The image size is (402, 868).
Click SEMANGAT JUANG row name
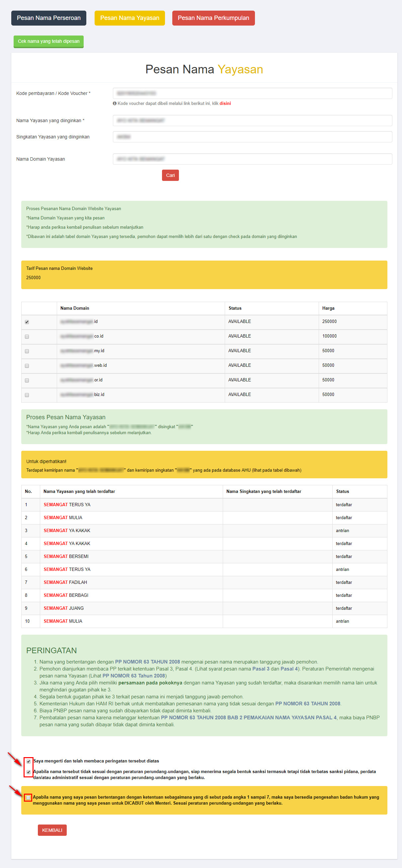(64, 608)
